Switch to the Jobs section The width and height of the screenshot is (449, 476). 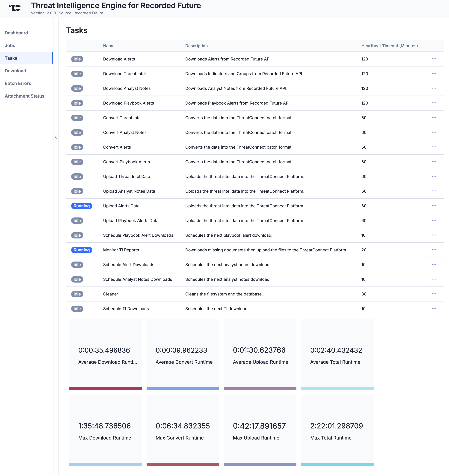click(10, 45)
